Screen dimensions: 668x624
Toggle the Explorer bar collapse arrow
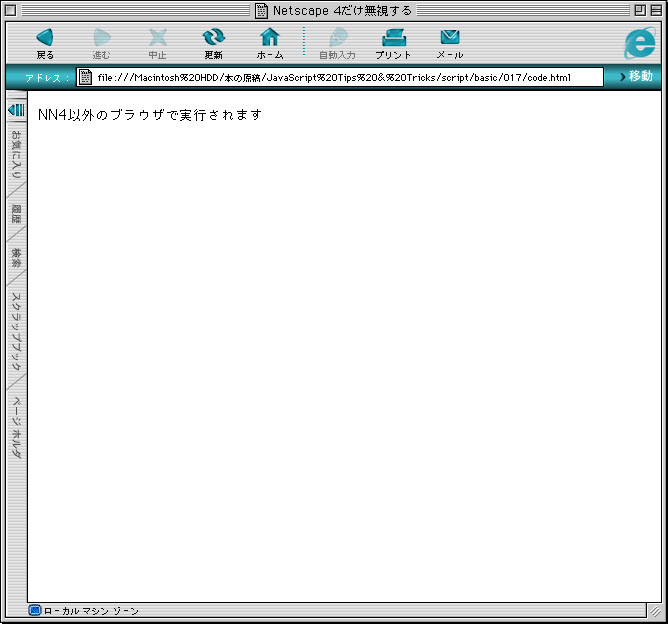(x=16, y=109)
